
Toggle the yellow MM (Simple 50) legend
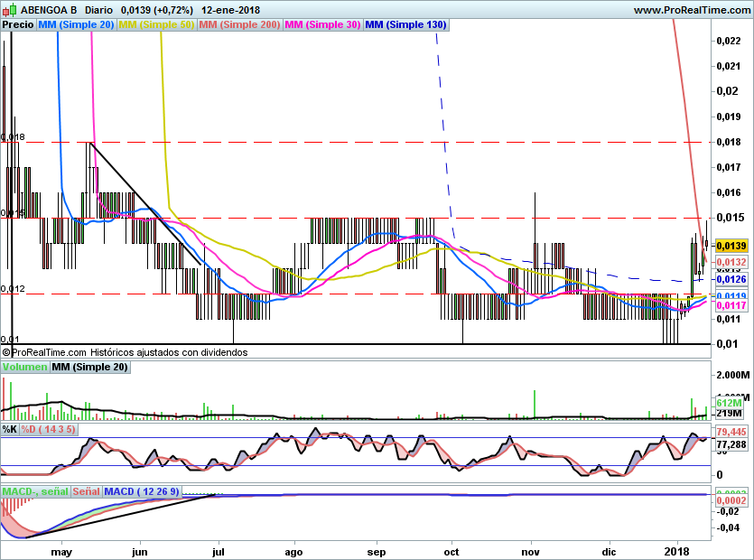156,25
